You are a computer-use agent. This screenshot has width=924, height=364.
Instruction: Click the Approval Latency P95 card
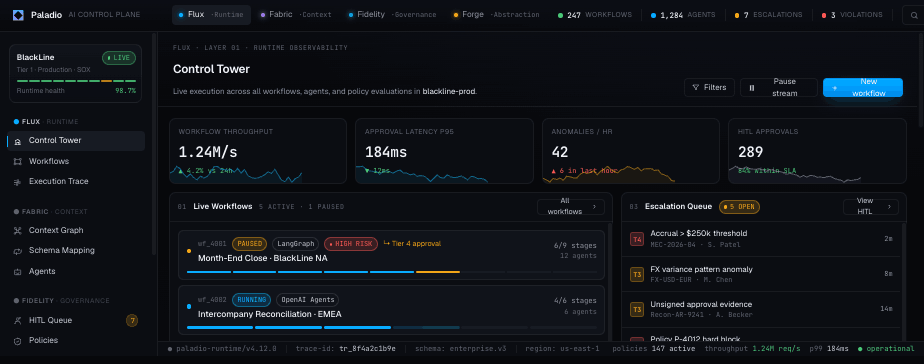(444, 151)
